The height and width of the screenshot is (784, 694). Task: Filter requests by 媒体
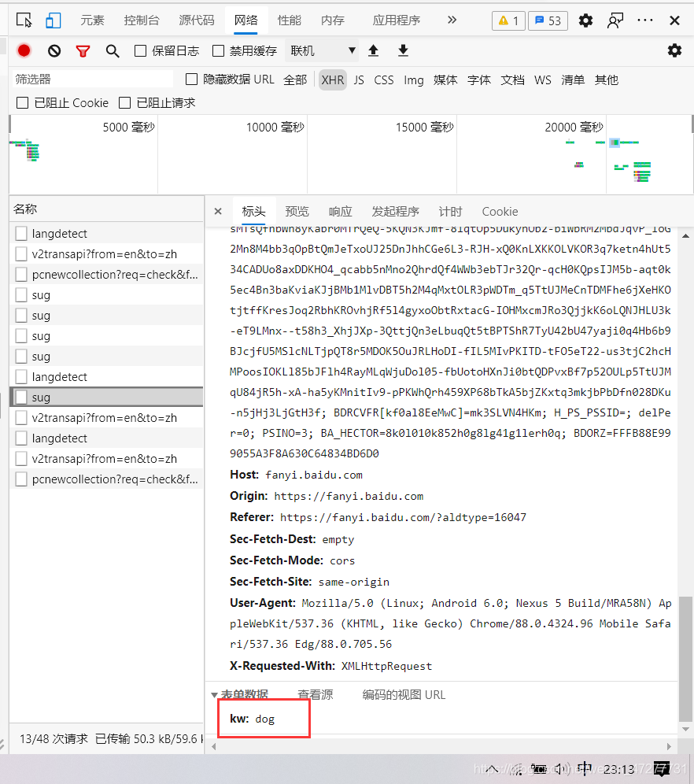pos(445,80)
